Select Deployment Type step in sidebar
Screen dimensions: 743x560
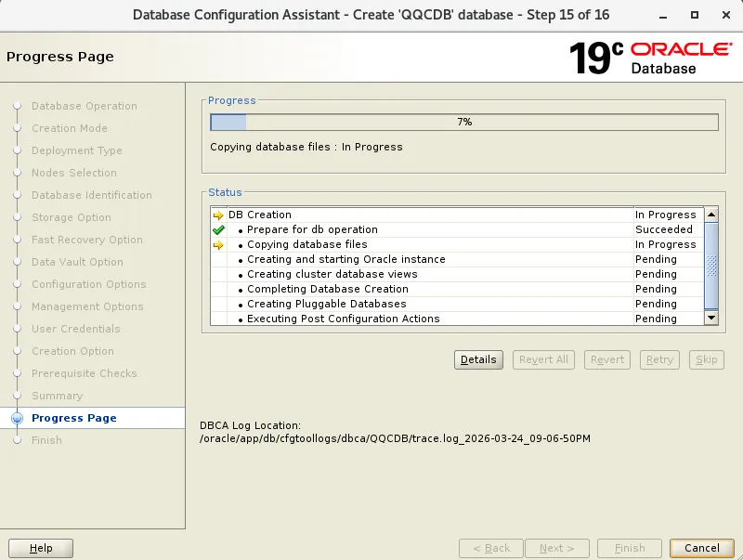(77, 150)
